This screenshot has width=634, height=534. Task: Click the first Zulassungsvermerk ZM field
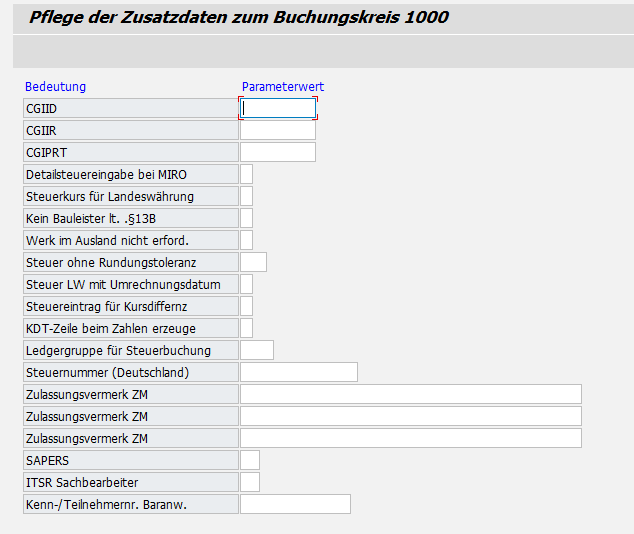411,394
